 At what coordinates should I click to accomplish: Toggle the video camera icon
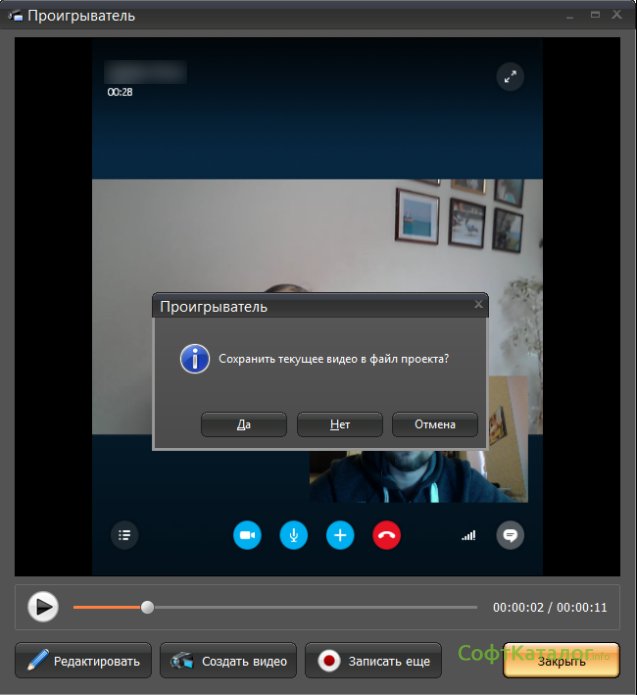[247, 535]
